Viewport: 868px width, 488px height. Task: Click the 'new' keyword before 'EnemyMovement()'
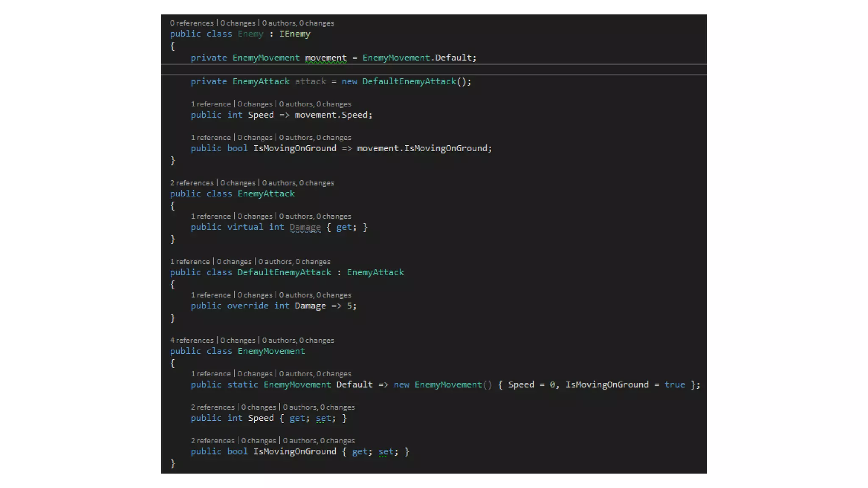pos(401,385)
